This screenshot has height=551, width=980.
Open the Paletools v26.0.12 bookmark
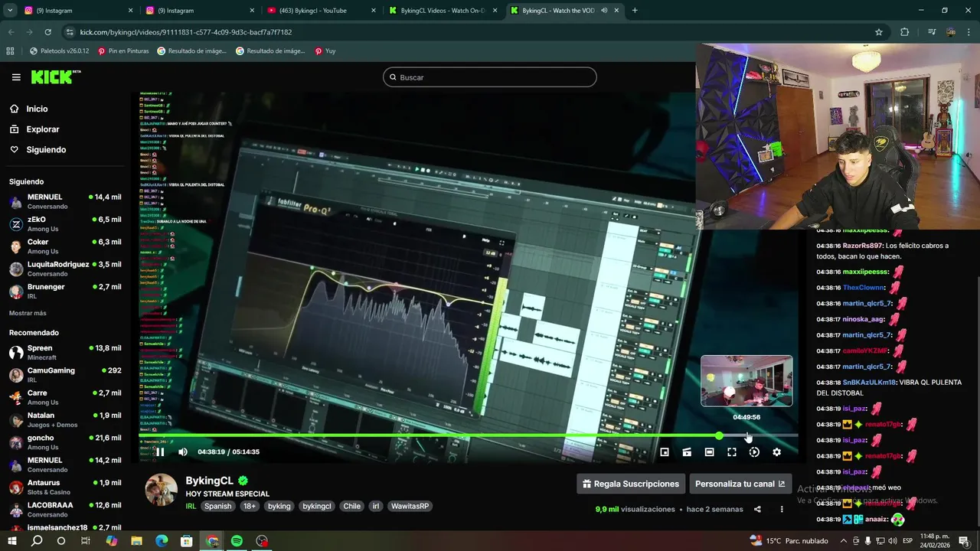(x=58, y=51)
